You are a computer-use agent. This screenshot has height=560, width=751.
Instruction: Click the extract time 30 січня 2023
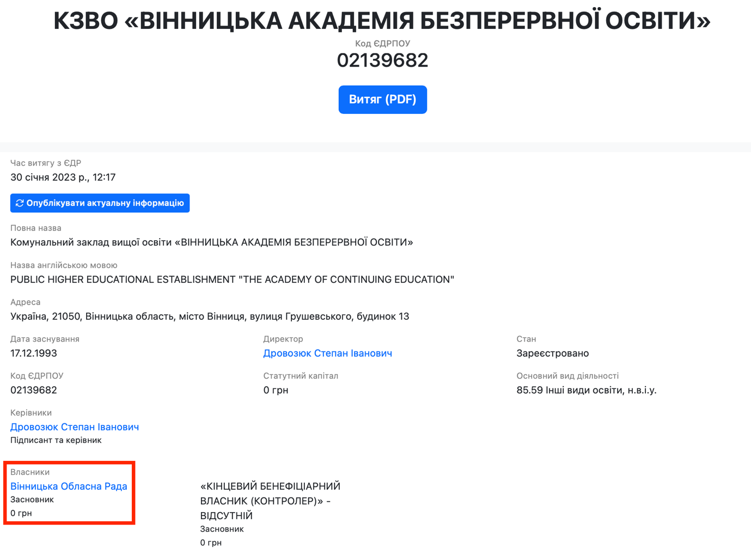pyautogui.click(x=63, y=178)
